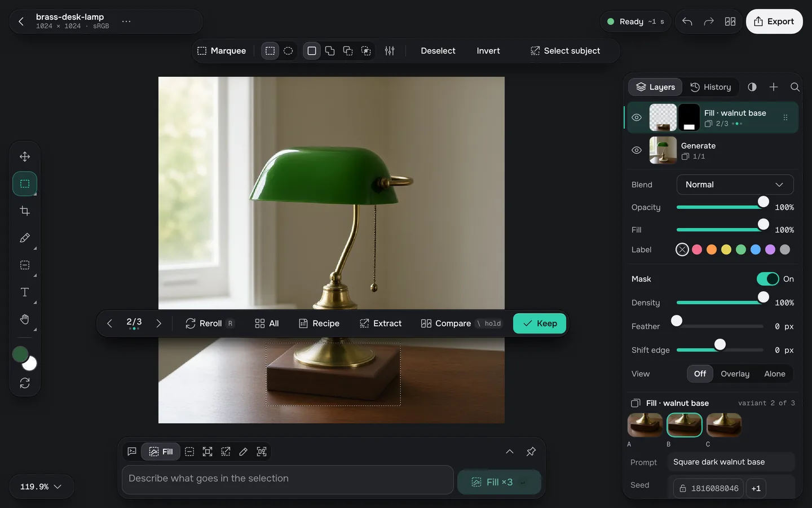Open split compare view in header
Screen dimensions: 812x508
click(730, 21)
